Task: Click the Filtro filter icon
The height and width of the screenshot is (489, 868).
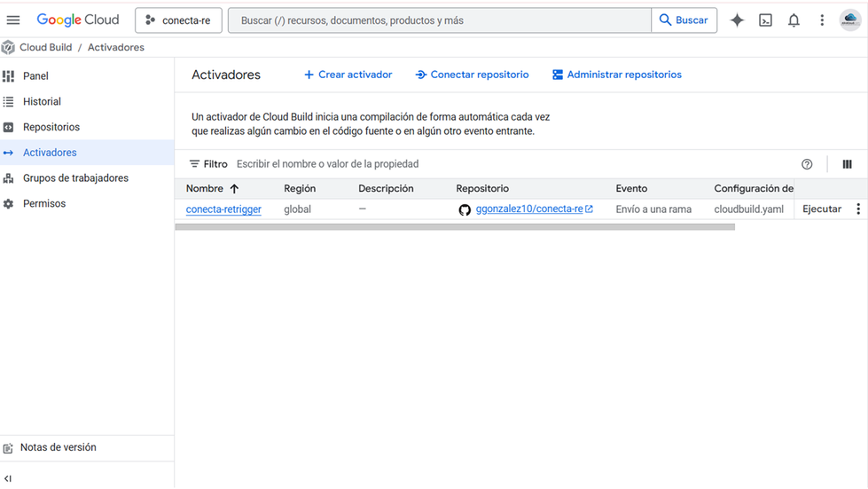Action: tap(194, 164)
